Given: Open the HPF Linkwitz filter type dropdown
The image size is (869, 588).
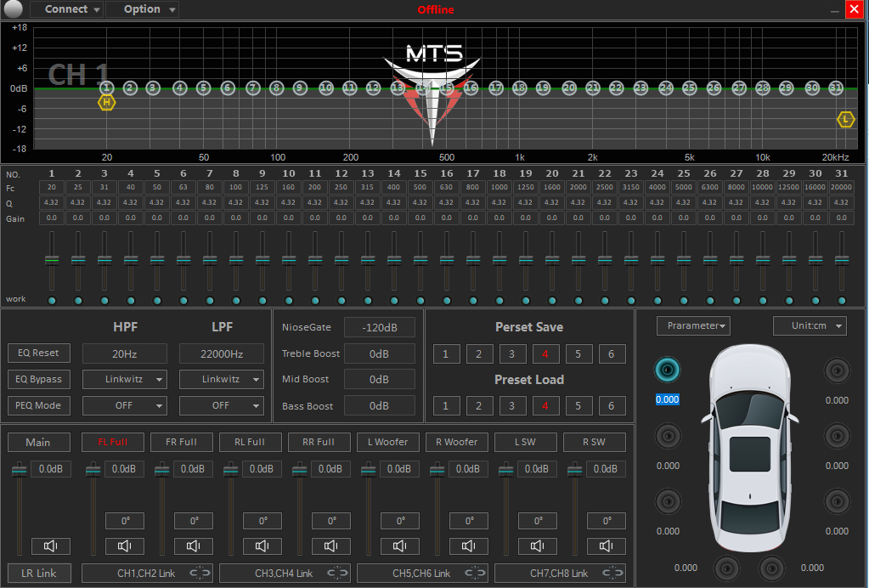Looking at the screenshot, I should 124,379.
